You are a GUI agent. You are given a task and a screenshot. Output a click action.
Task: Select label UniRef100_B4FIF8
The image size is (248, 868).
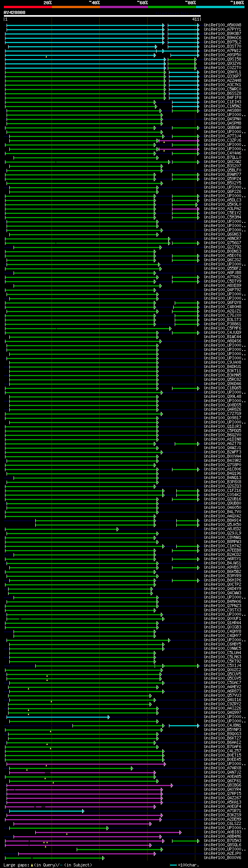point(222,97)
